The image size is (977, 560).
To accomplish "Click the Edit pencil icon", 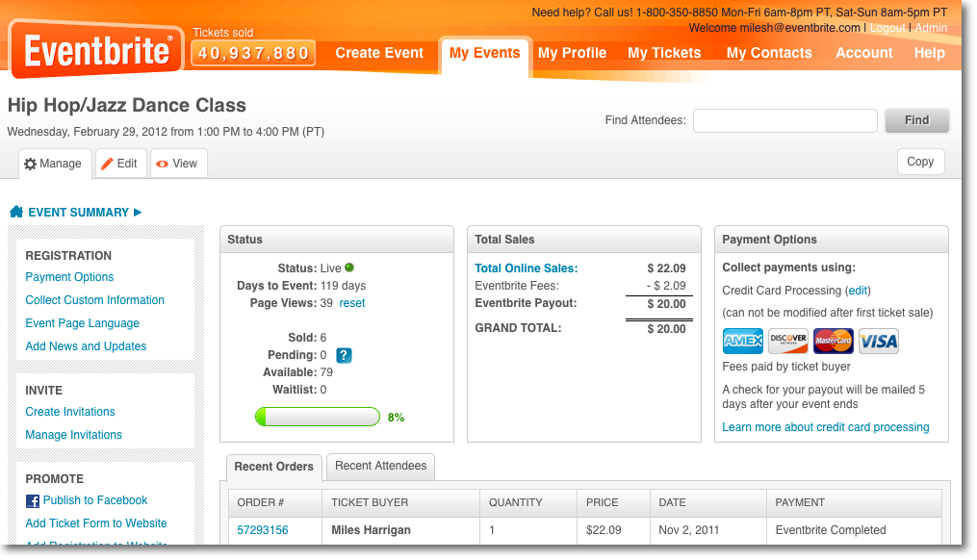I will click(x=107, y=164).
